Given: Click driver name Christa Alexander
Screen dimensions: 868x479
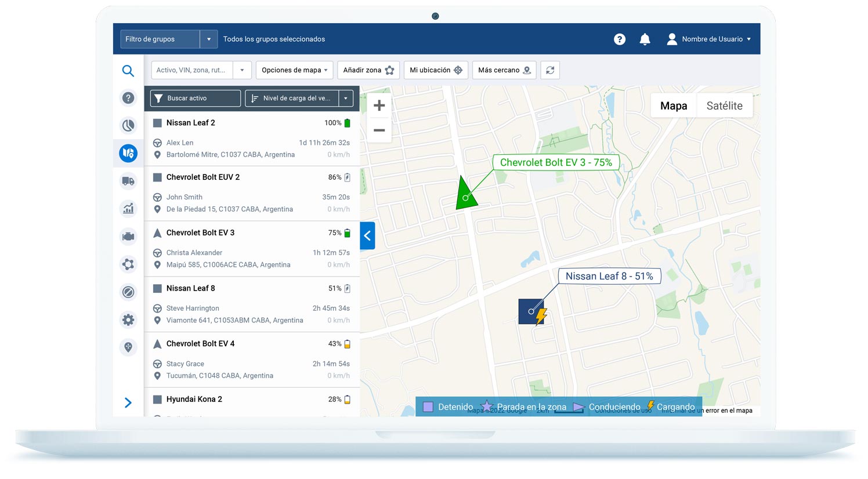Looking at the screenshot, I should tap(194, 253).
